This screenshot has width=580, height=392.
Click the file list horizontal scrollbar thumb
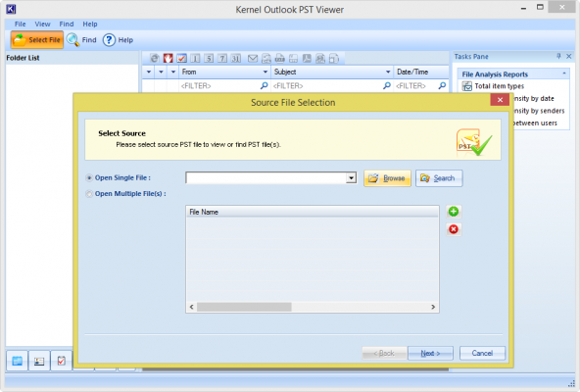click(244, 307)
